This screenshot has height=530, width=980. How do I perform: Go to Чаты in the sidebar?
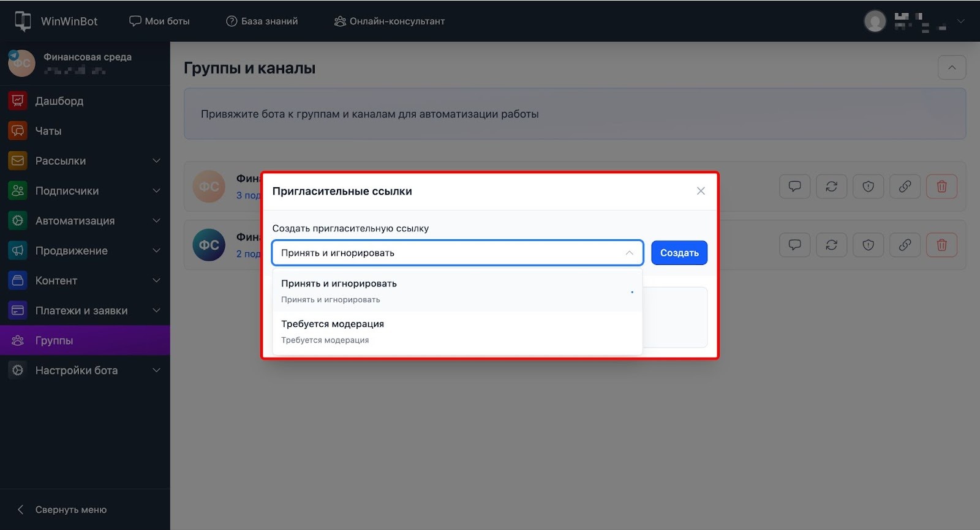tap(48, 131)
